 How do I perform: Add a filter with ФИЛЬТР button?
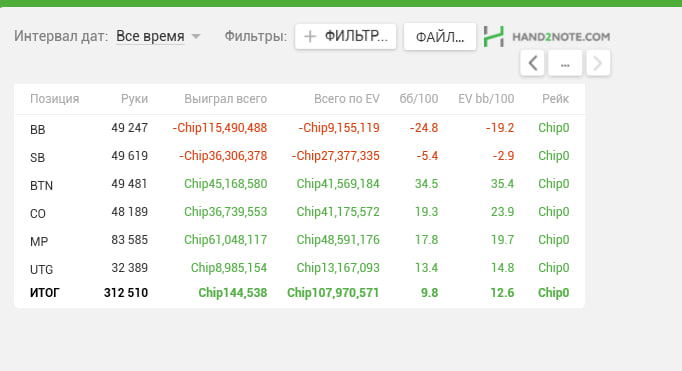[345, 37]
